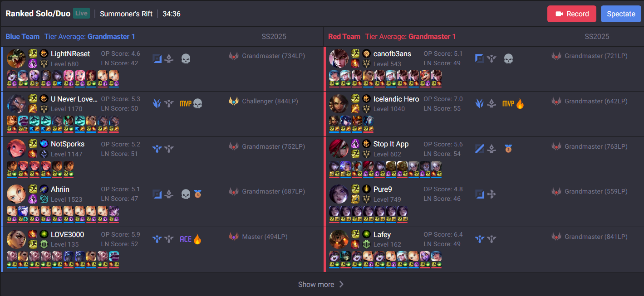Click the ACE badge on LOVE3000's row

186,239
